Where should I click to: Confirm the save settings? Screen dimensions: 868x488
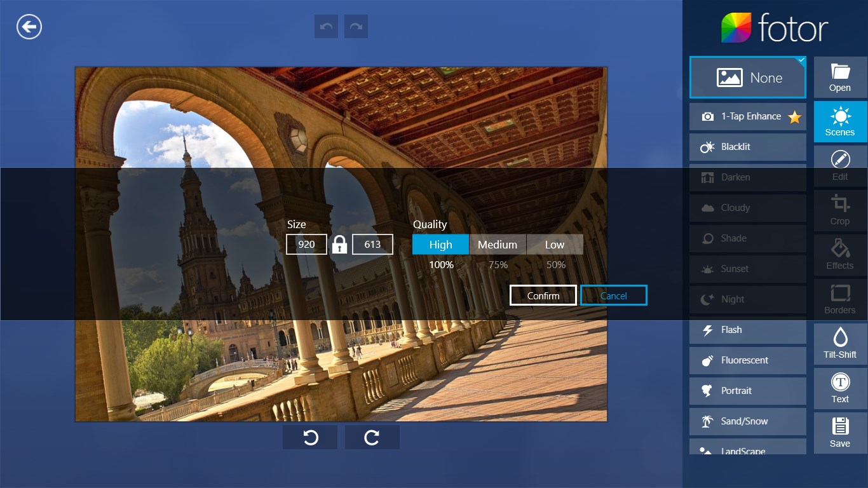click(x=543, y=295)
